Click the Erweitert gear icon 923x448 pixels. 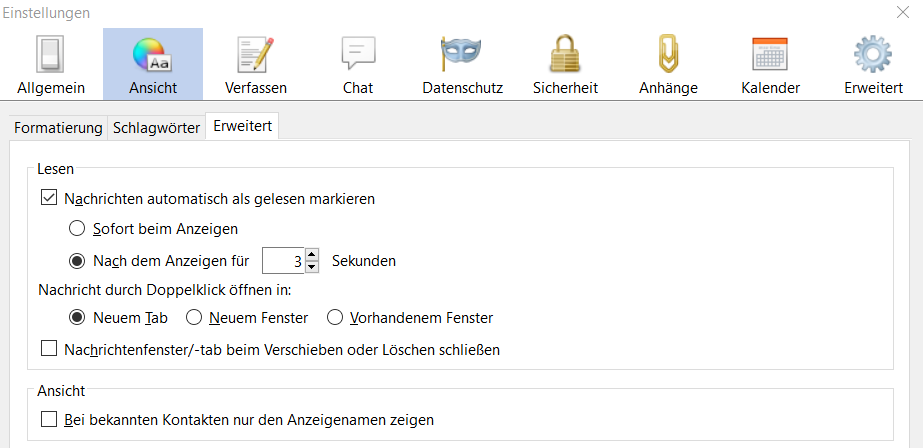[x=873, y=54]
